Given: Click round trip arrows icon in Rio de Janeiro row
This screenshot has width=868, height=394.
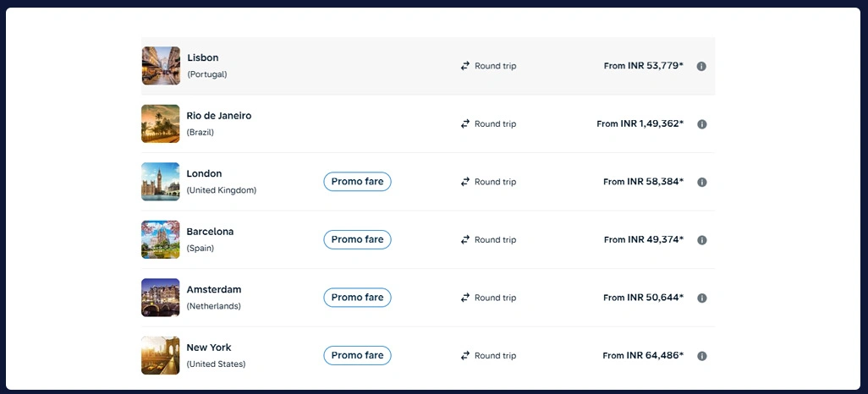Looking at the screenshot, I should pyautogui.click(x=465, y=124).
